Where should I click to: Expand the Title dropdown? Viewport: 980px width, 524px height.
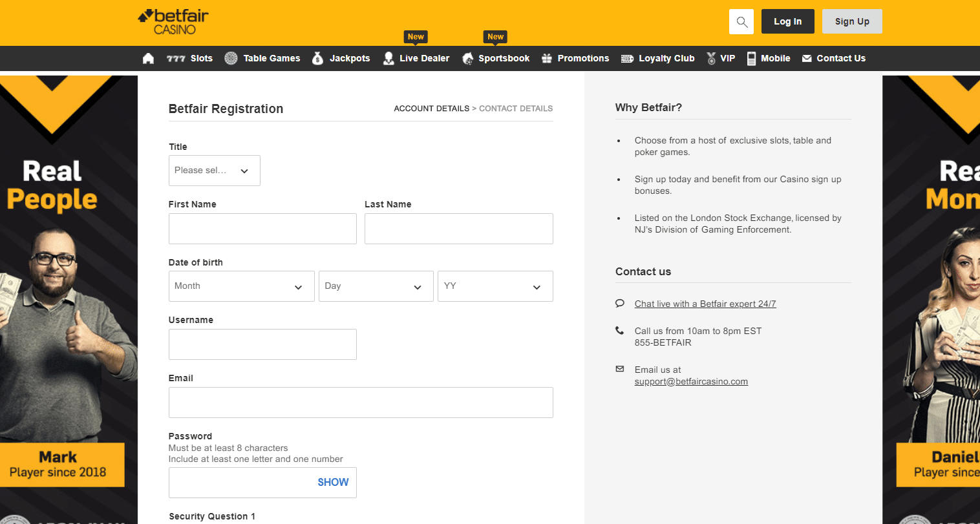tap(215, 171)
